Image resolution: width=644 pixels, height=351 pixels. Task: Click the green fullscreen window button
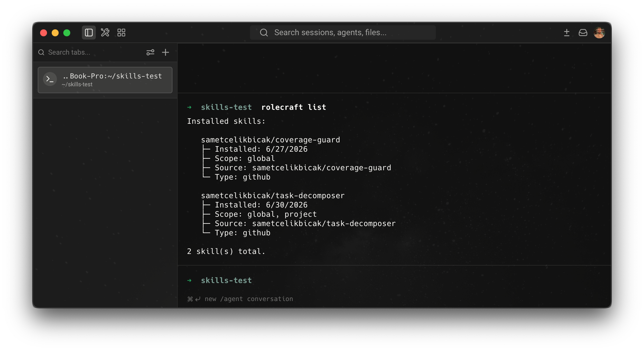coord(67,33)
